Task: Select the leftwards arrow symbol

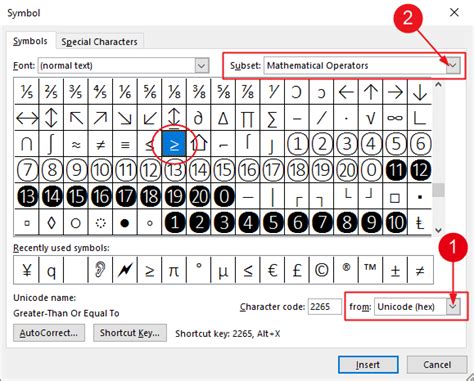Action: [346, 92]
